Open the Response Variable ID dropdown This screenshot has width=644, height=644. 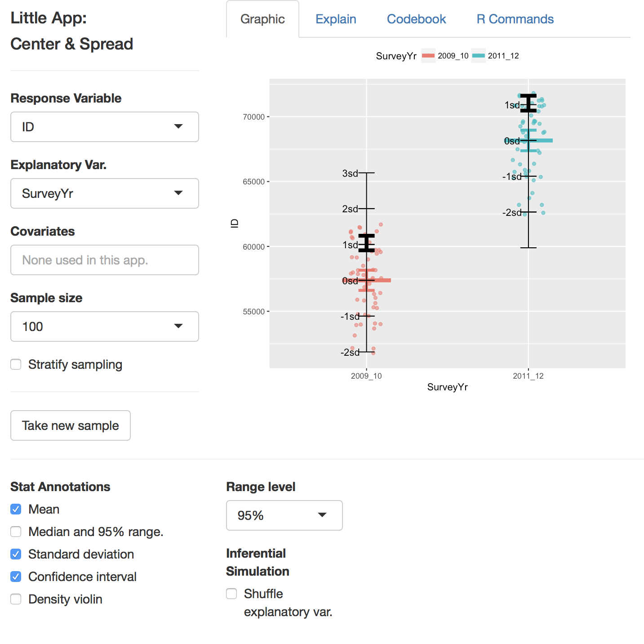pos(104,127)
